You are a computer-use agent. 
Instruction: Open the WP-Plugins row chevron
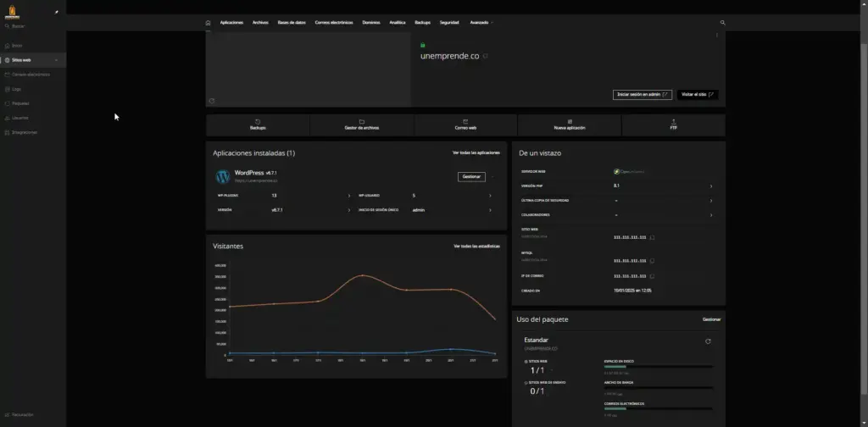(x=348, y=196)
